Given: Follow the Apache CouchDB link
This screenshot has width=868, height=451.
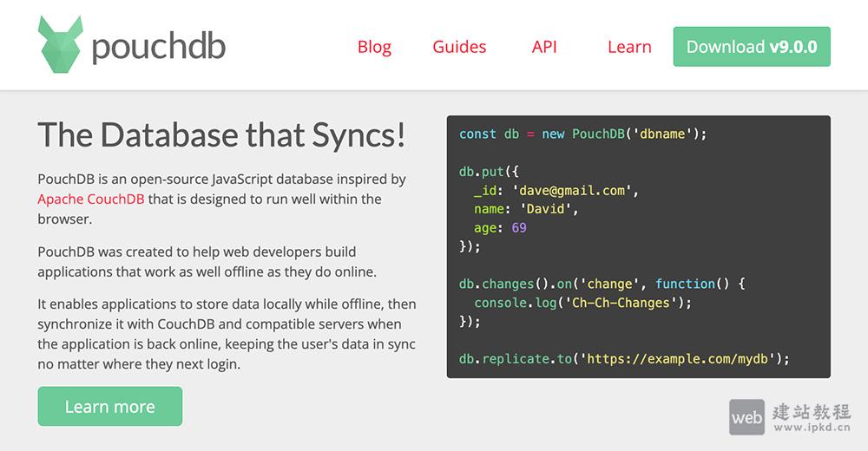Looking at the screenshot, I should pyautogui.click(x=91, y=199).
